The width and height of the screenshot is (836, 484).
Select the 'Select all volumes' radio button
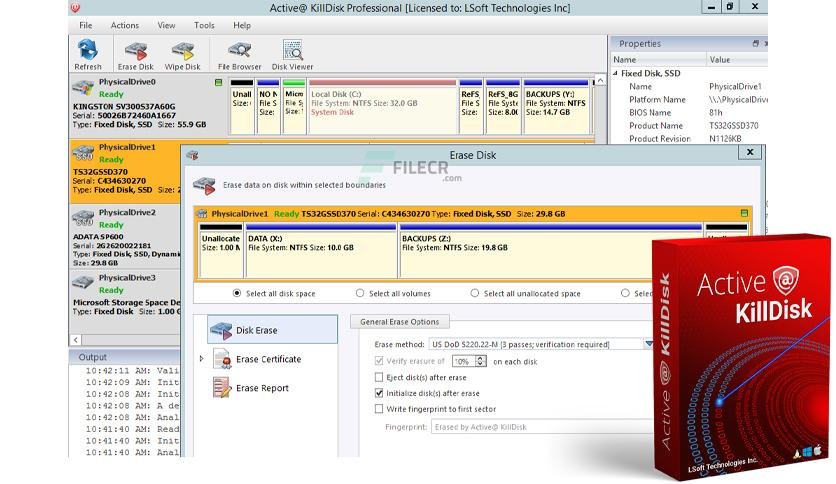click(360, 293)
